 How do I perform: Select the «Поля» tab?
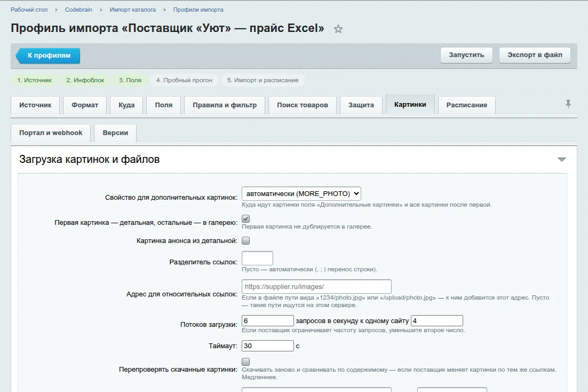click(163, 105)
